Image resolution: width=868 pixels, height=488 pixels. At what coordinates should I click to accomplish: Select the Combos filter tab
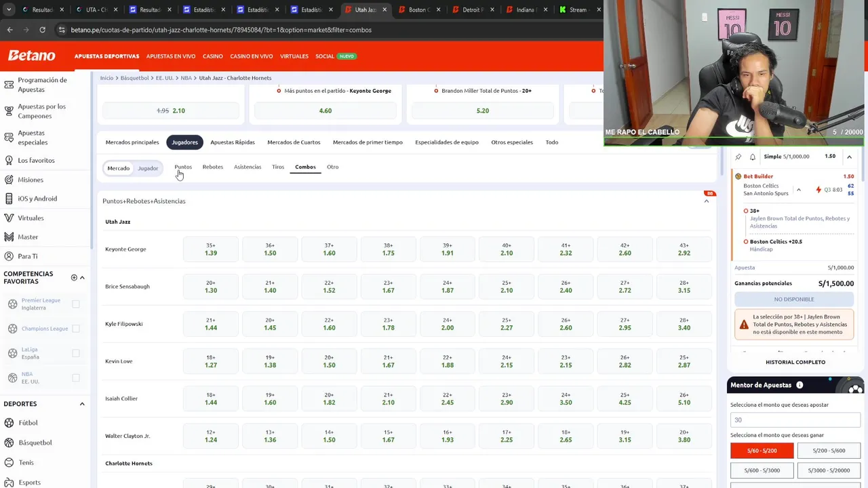coord(305,167)
